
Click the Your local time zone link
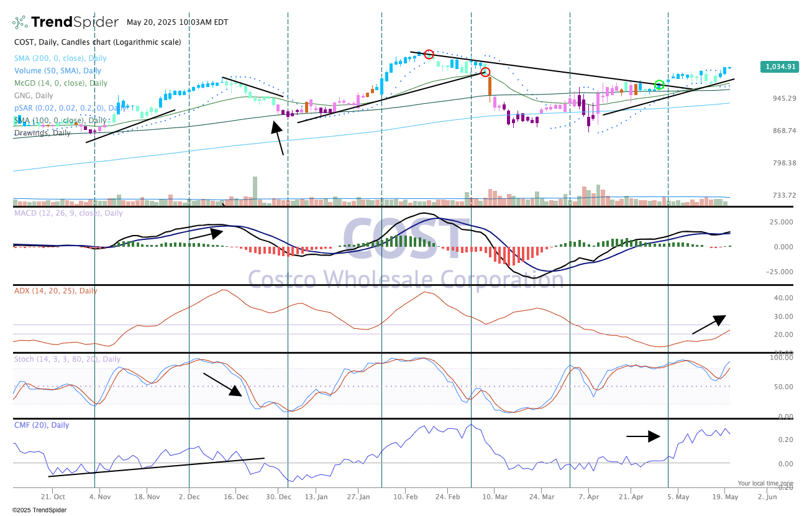pos(765,483)
